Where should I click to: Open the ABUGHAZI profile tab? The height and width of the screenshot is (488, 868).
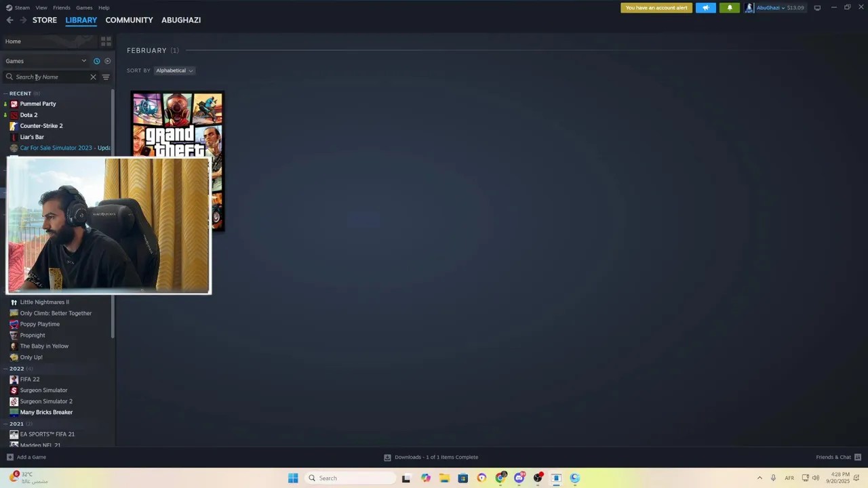coord(181,20)
